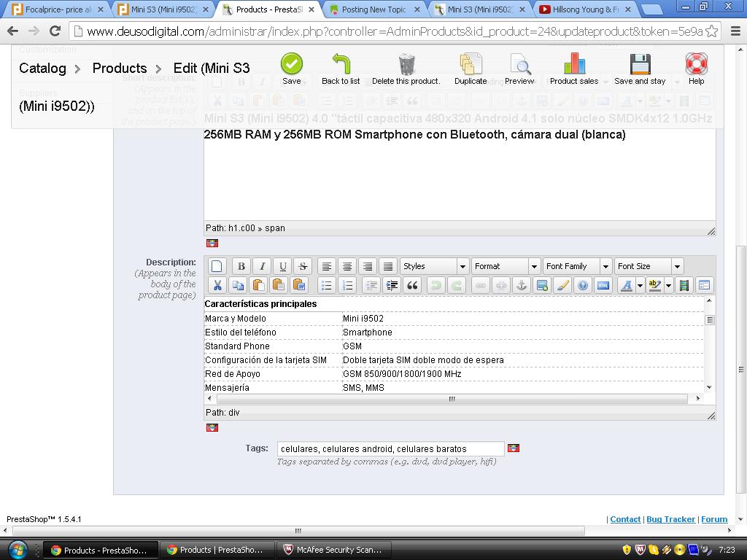Toggle Bold in Description editor
The image size is (747, 560).
pyautogui.click(x=241, y=266)
